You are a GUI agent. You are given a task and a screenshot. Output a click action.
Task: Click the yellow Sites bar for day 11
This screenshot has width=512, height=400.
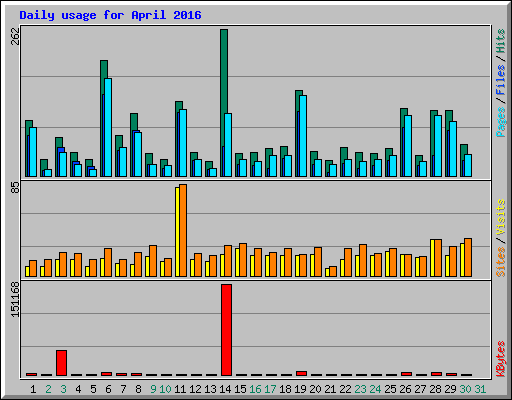(x=177, y=232)
